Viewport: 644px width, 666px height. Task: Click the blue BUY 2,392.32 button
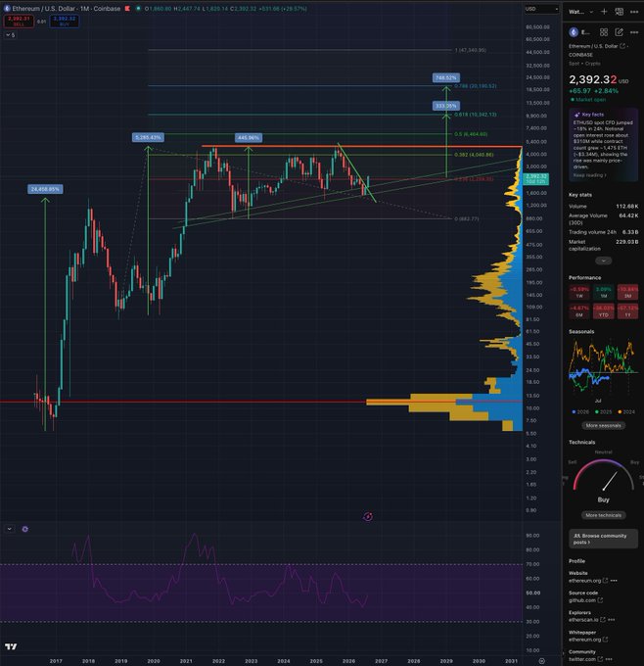coord(64,22)
